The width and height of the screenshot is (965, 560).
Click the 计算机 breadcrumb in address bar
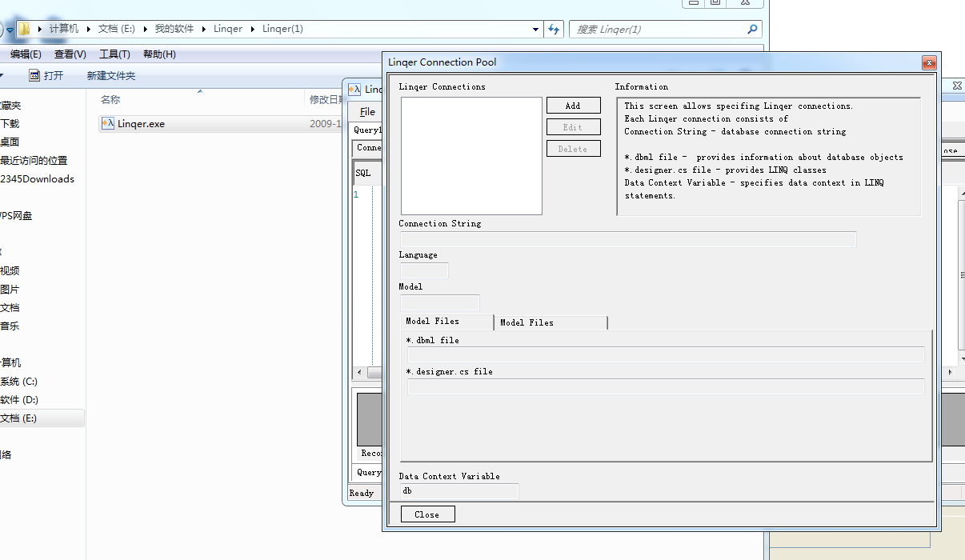64,29
